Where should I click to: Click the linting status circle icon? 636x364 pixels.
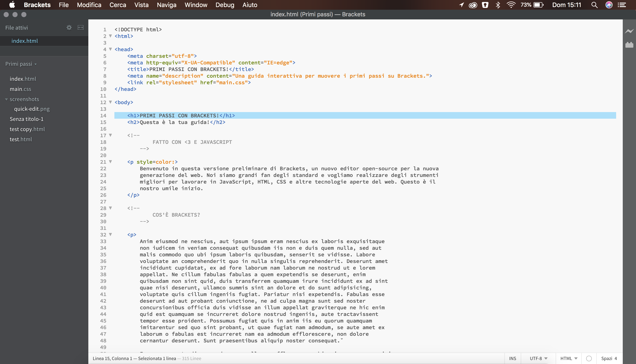point(589,358)
